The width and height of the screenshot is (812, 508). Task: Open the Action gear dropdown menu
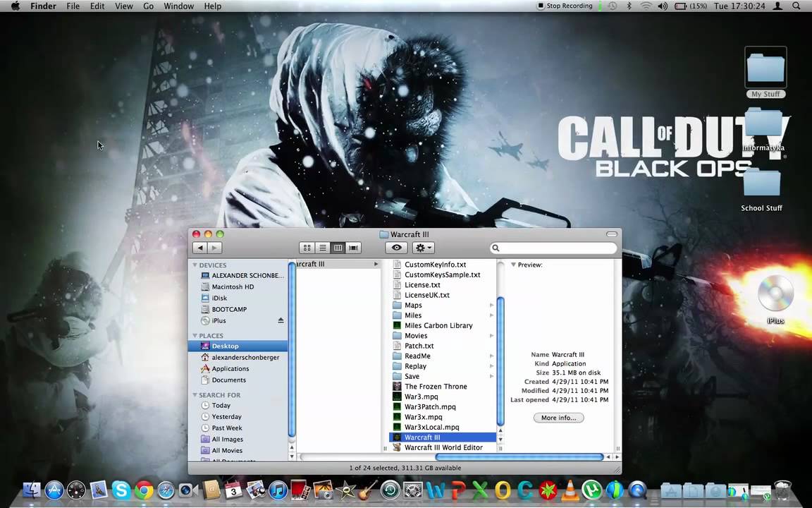423,248
